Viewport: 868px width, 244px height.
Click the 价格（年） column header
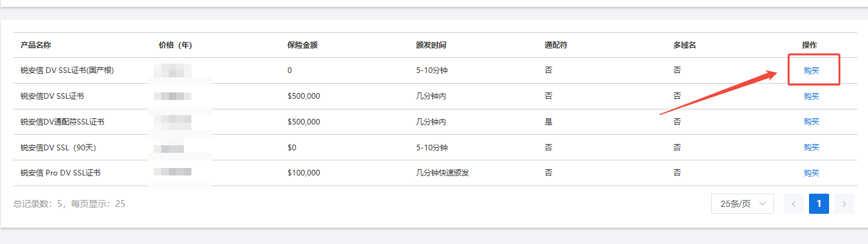[176, 45]
